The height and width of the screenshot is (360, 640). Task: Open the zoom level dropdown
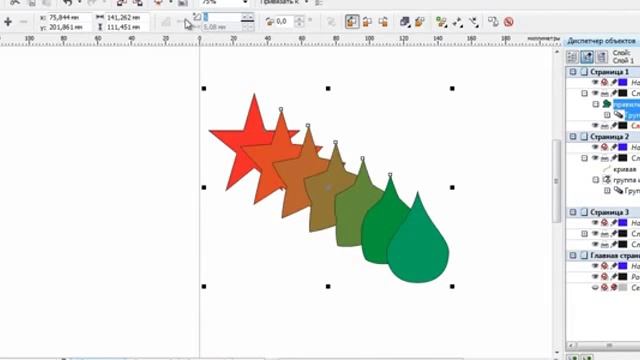click(245, 2)
